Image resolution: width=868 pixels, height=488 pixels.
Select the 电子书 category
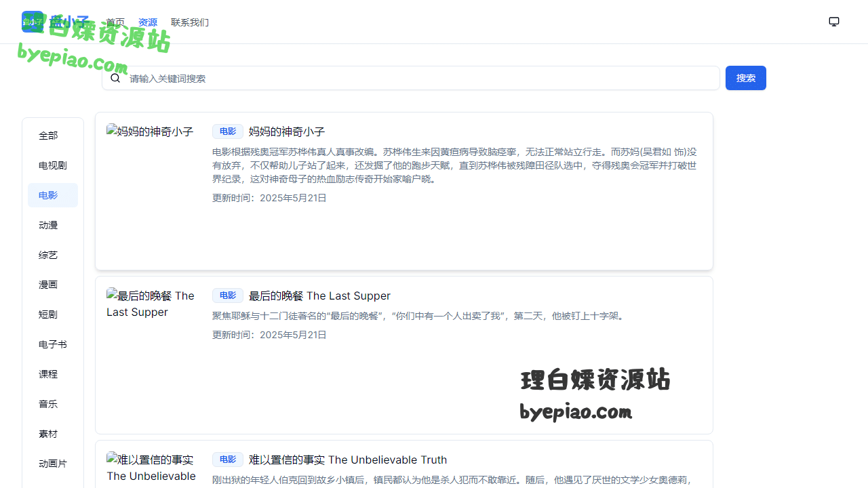(53, 344)
